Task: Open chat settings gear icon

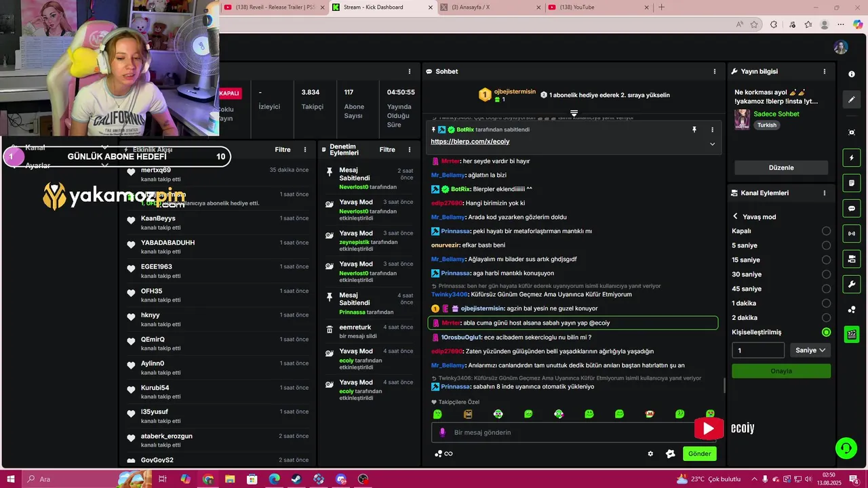Action: coord(650,454)
